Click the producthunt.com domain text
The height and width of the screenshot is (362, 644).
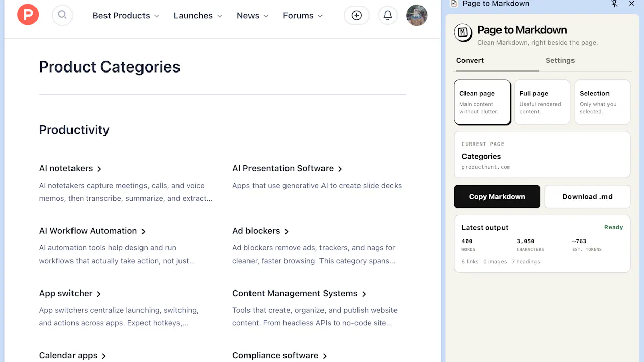pos(486,167)
